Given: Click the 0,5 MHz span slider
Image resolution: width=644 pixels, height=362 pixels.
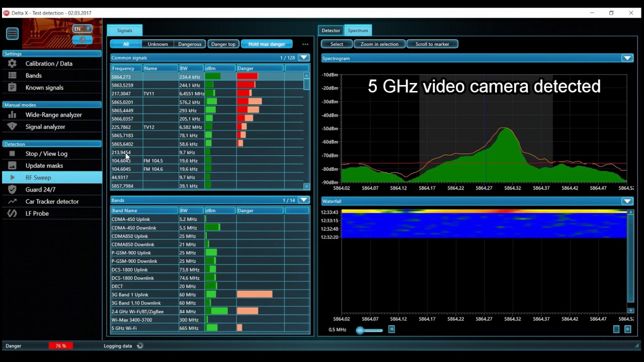Looking at the screenshot, I should click(x=369, y=330).
